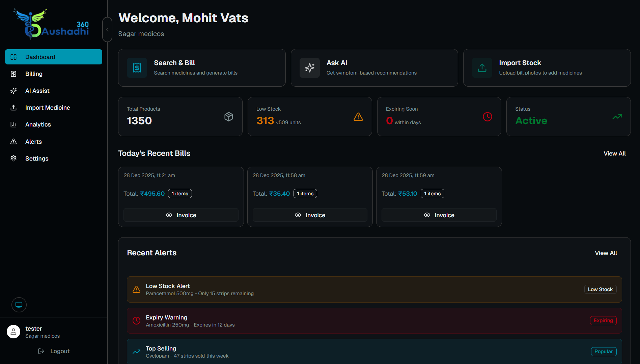640x364 pixels.
Task: Open the Billing menu item
Action: click(34, 74)
